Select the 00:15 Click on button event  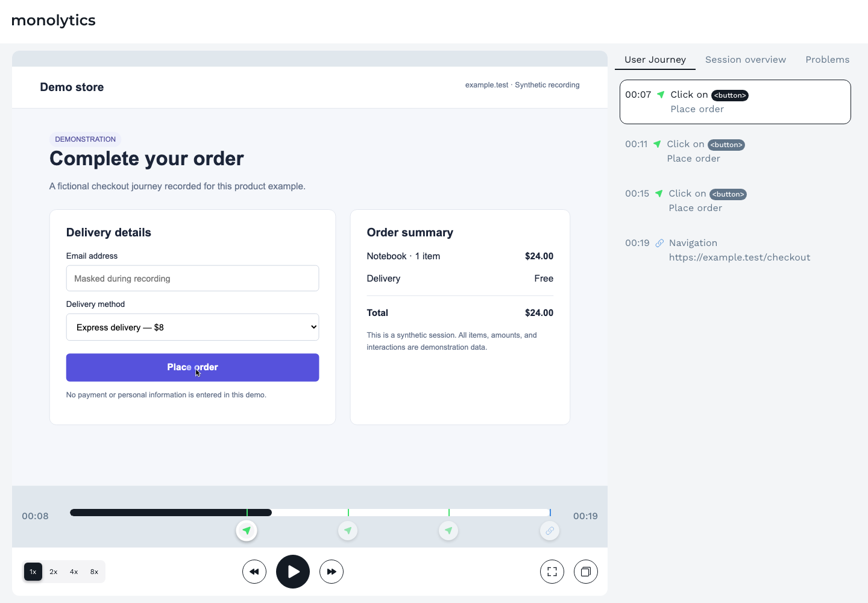pos(735,201)
